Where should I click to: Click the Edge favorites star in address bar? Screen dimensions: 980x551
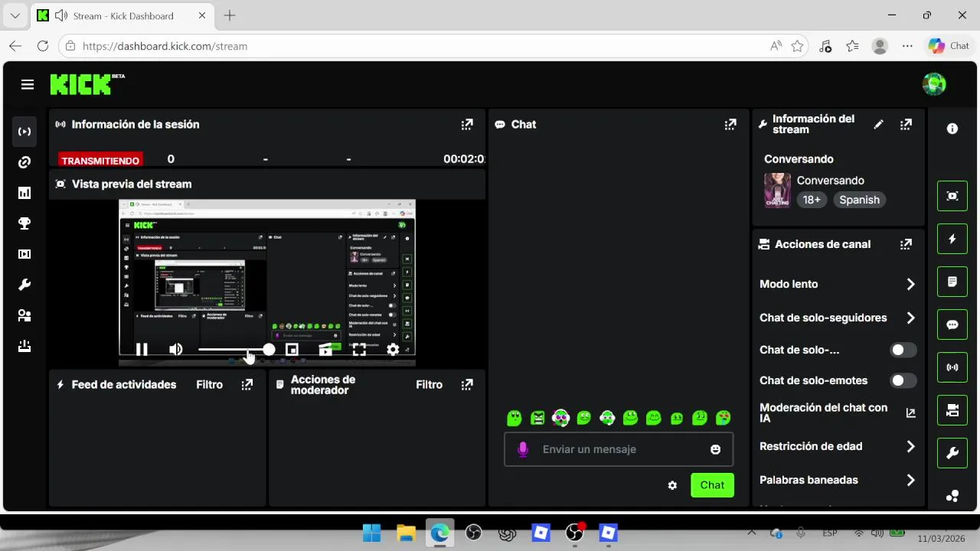tap(797, 46)
